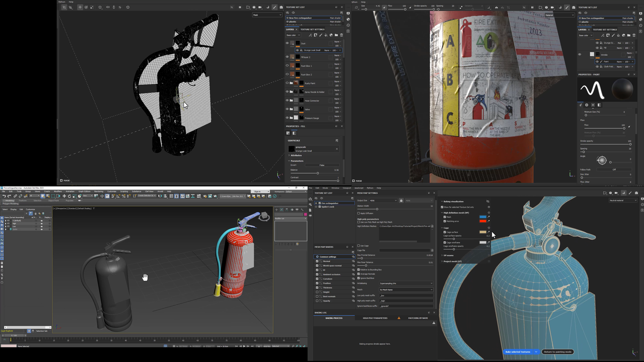Viewport: 644px width, 362px height.
Task: Click the geometry mask icon near the viewport tools
Action: [232, 7]
